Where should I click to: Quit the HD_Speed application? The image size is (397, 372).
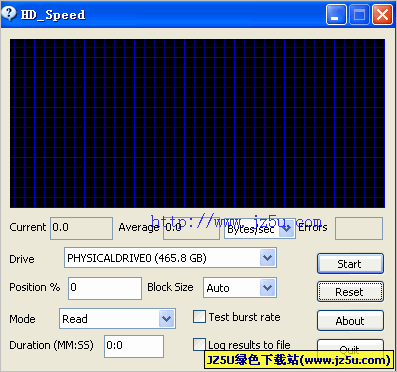[350, 349]
